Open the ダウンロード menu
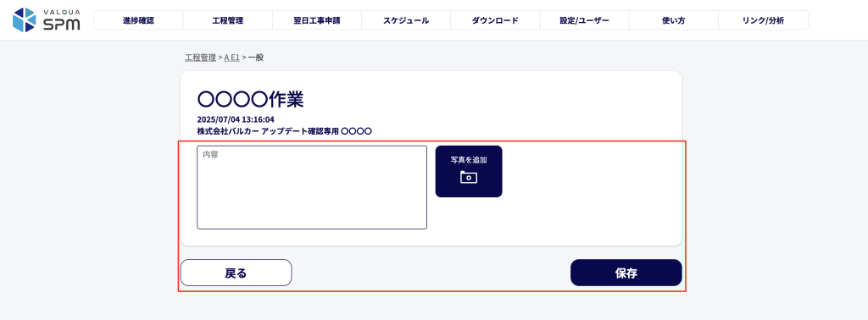868x320 pixels. 495,20
